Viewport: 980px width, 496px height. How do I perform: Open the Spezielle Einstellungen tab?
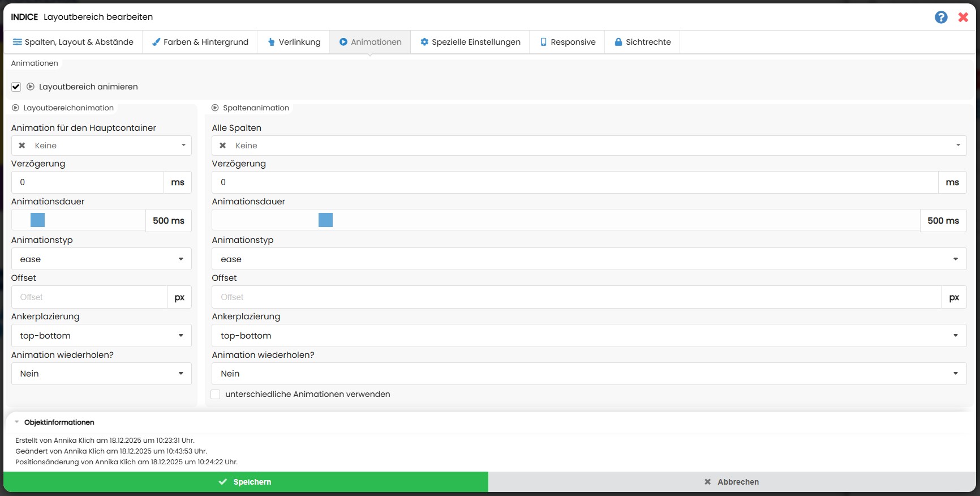tap(470, 42)
